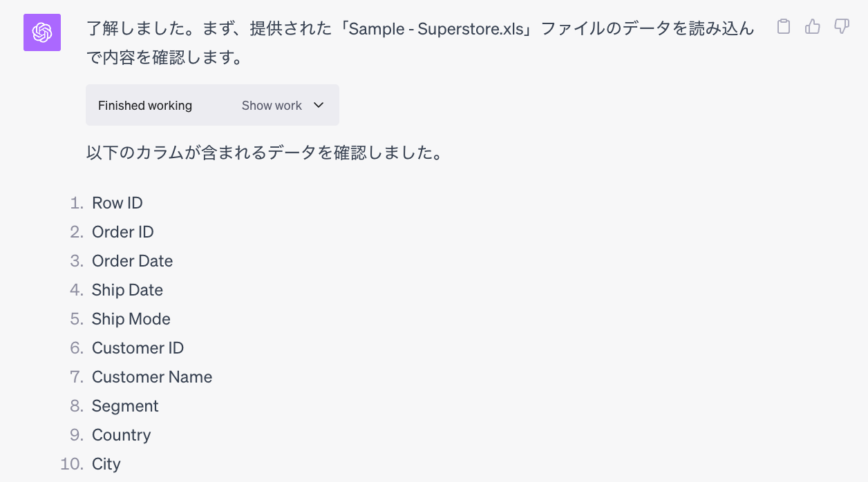868x482 pixels.
Task: Click the "Sample - Superstore.xls" filename text
Action: click(x=437, y=29)
